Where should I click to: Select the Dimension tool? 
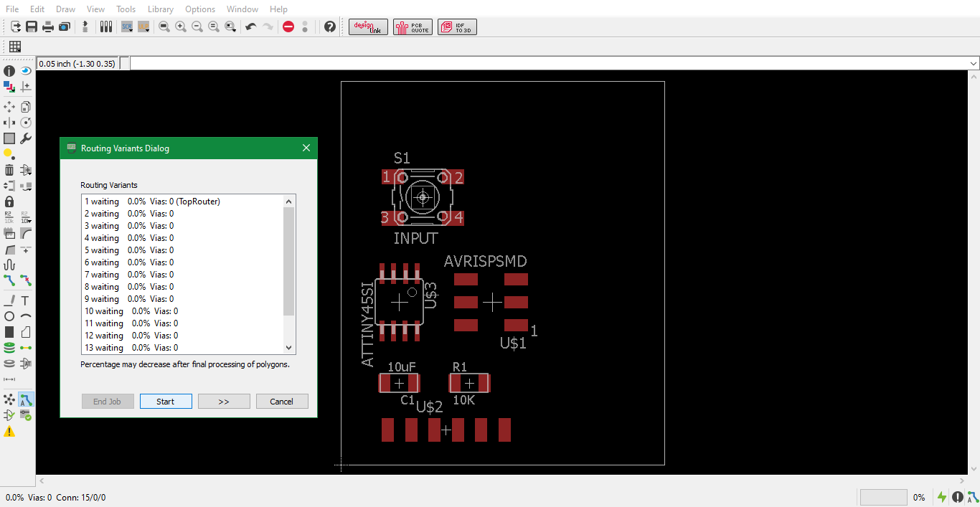(x=9, y=379)
